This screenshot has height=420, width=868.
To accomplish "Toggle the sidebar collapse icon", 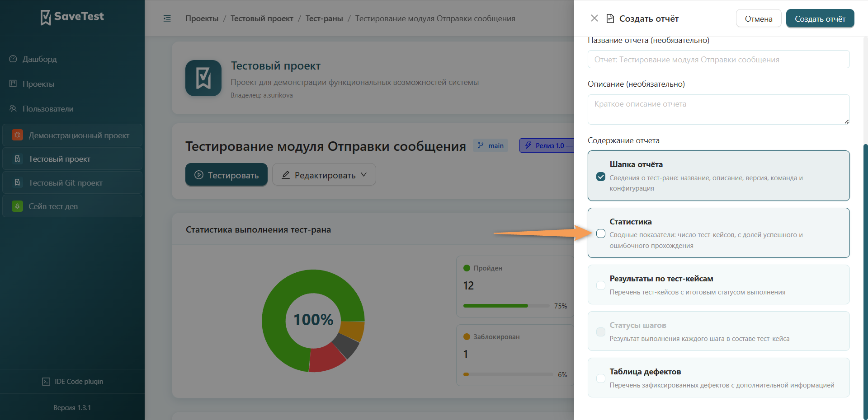I will (x=167, y=19).
